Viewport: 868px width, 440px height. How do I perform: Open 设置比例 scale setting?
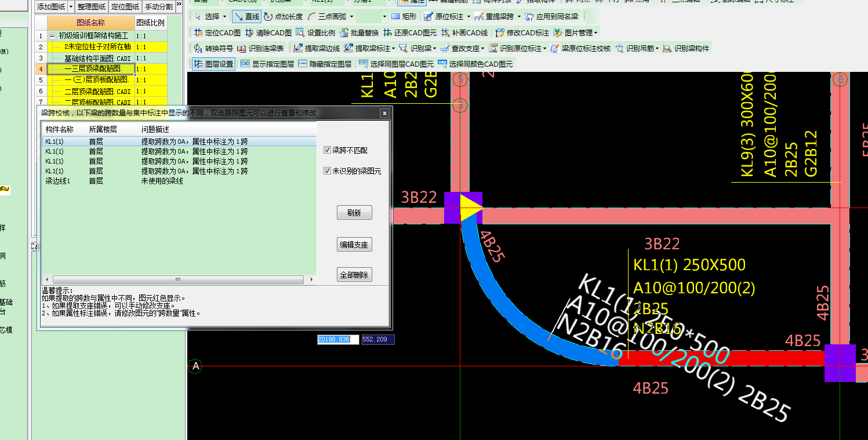(316, 33)
